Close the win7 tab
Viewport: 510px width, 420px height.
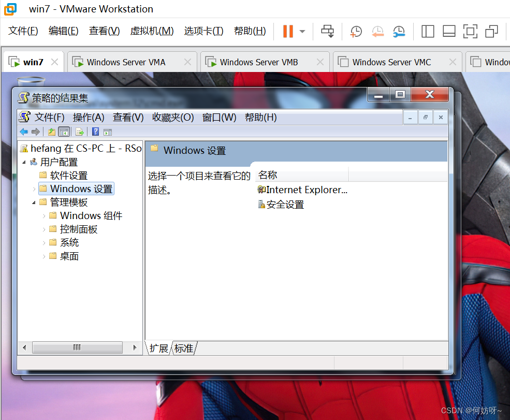tap(54, 62)
